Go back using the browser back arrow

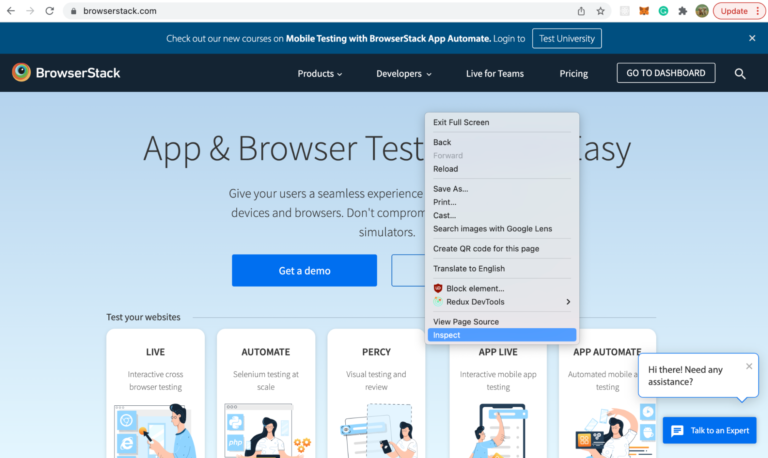click(x=11, y=11)
